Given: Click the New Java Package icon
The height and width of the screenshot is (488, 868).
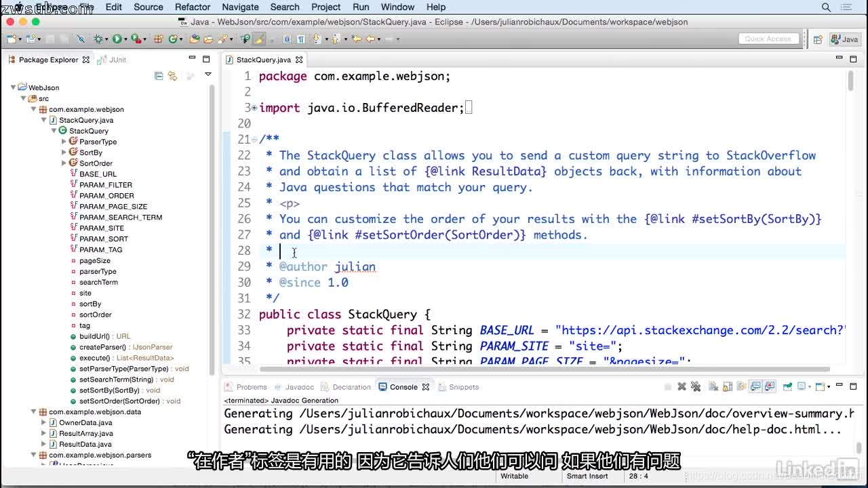Looking at the screenshot, I should (157, 39).
